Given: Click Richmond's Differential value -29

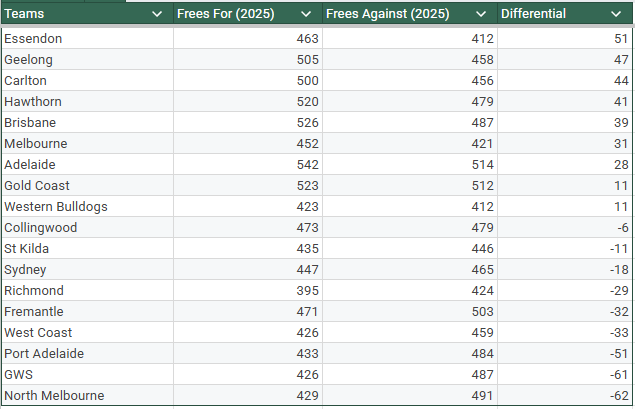Looking at the screenshot, I should [619, 291].
